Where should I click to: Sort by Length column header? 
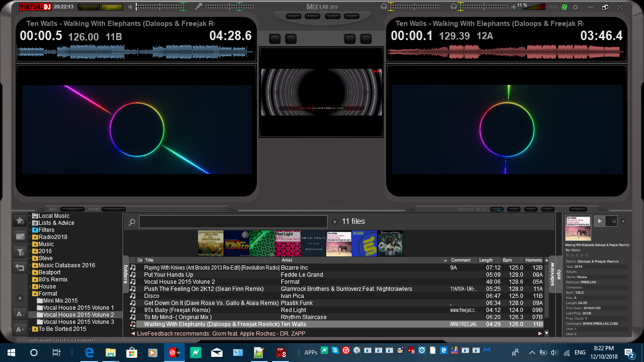pos(489,260)
